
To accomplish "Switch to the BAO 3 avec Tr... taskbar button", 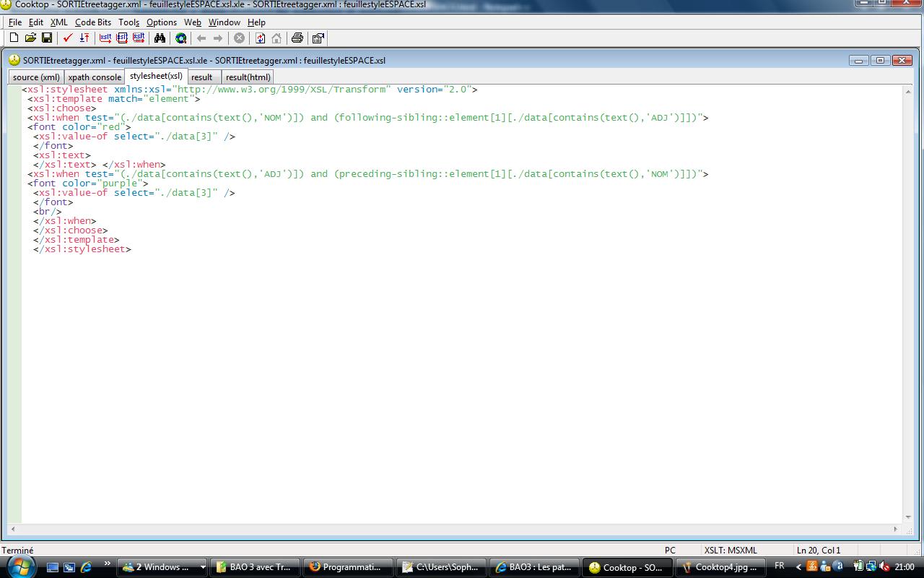I will [255, 567].
